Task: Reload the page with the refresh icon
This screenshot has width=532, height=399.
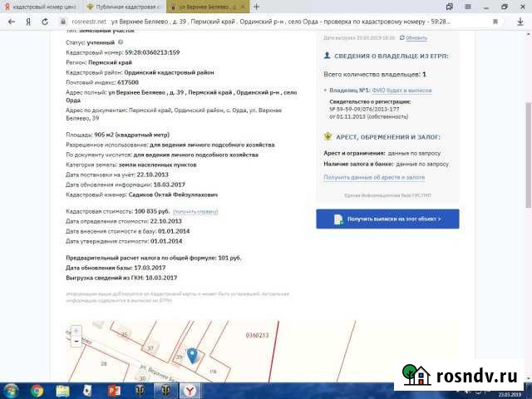Action: pos(45,22)
